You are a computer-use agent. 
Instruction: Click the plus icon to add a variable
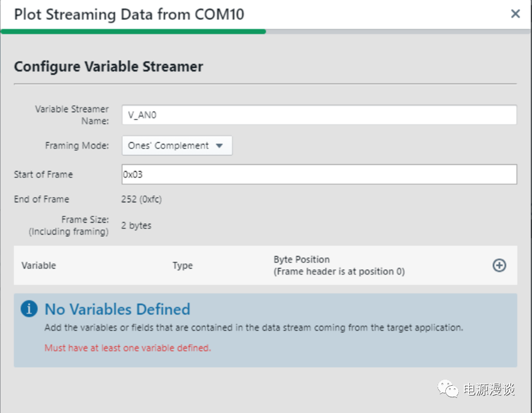click(x=499, y=265)
